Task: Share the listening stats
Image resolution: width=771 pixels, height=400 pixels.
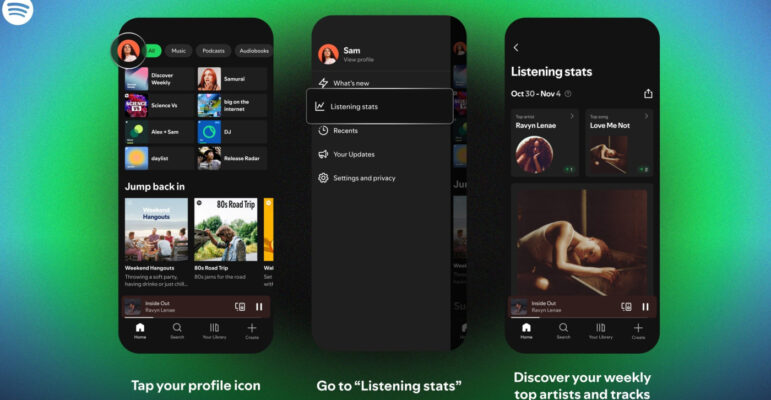Action: click(x=648, y=93)
